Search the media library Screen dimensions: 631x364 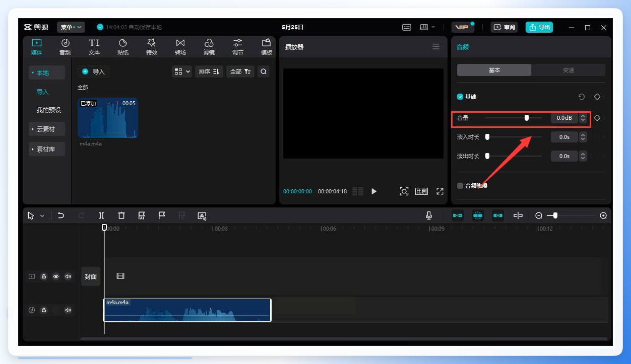click(264, 71)
